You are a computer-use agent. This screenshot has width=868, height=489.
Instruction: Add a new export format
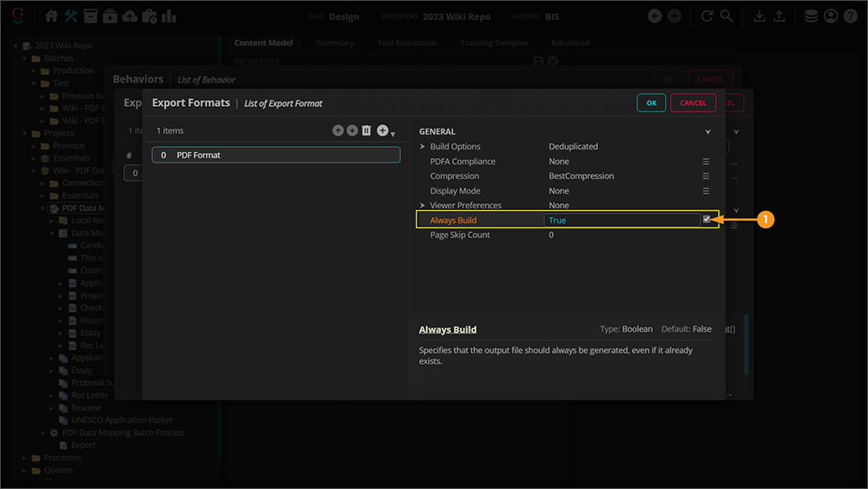point(383,130)
